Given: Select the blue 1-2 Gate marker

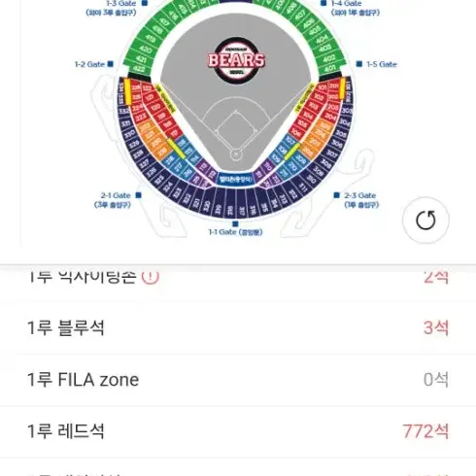Looking at the screenshot, I should [x=111, y=64].
